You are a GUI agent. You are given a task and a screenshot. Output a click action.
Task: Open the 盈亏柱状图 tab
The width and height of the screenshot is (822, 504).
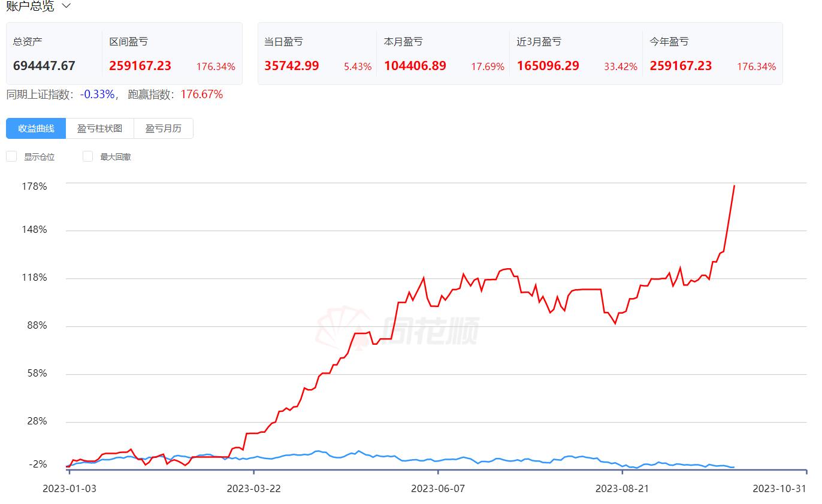click(x=99, y=129)
